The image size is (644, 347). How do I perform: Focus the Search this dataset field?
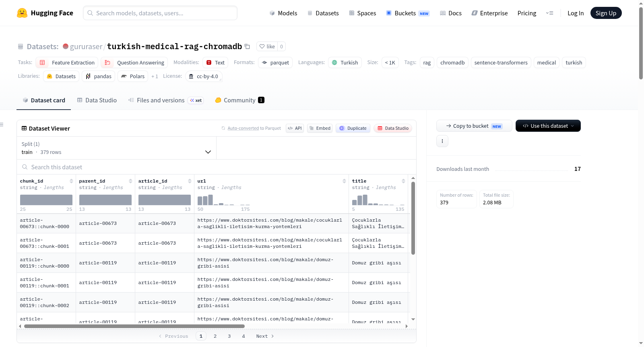coord(217,167)
